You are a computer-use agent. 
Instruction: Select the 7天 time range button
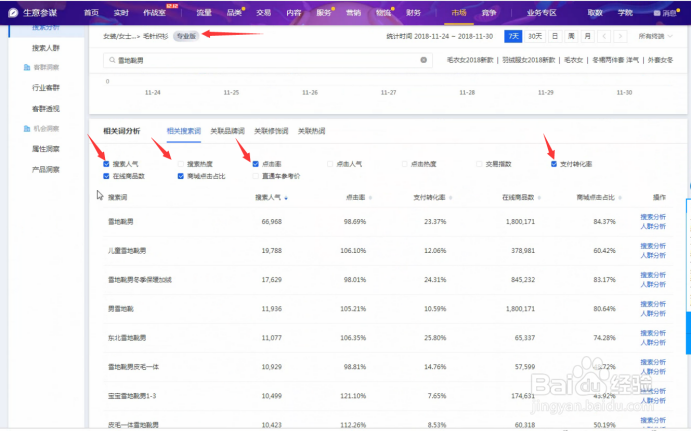(x=513, y=36)
